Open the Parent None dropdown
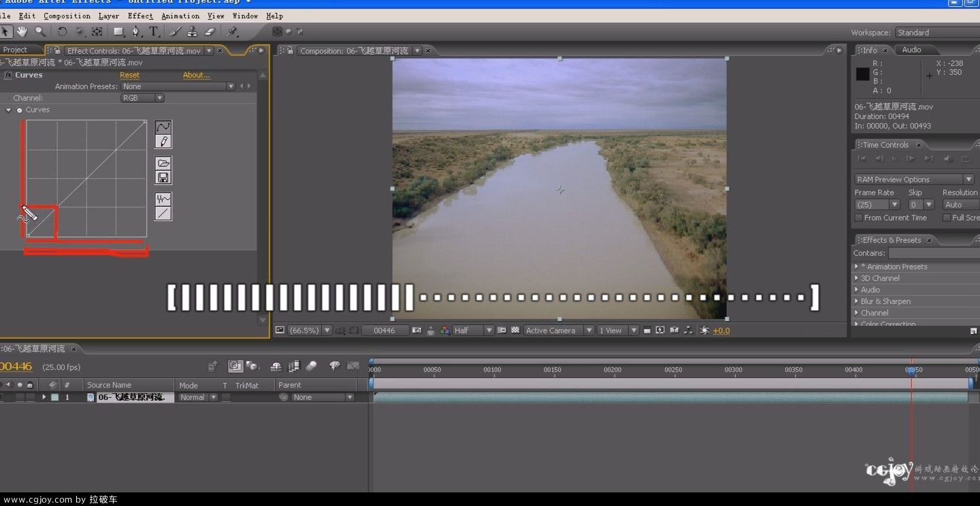Screen dimensions: 980x506 click(x=323, y=397)
